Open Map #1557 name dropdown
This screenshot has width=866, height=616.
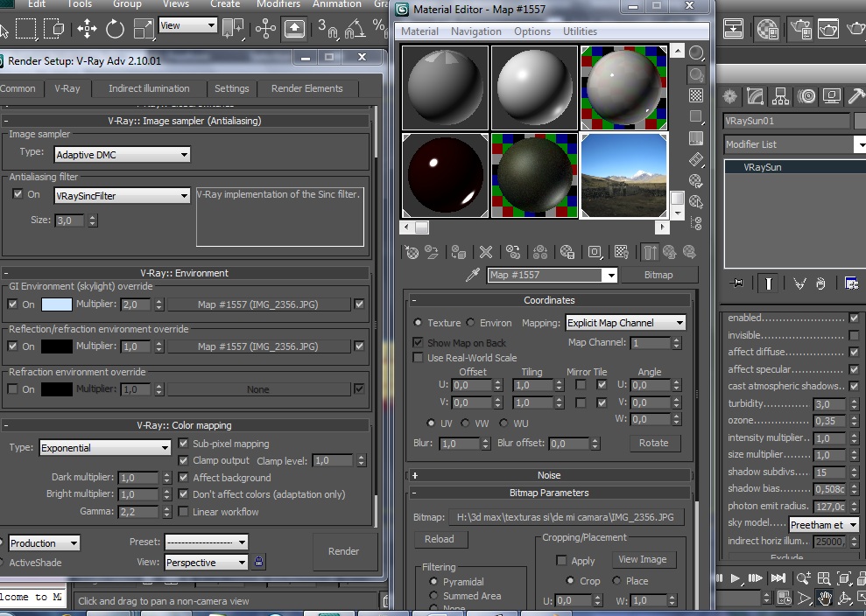(552, 275)
